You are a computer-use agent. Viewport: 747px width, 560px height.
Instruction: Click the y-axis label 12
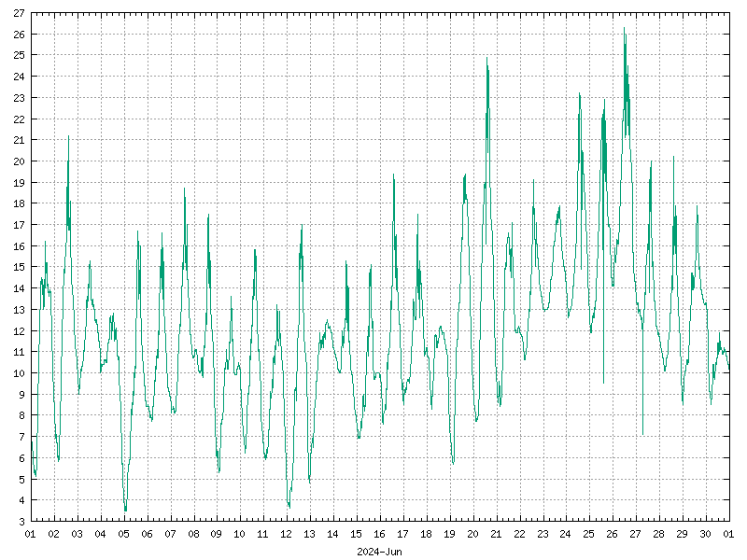(x=19, y=330)
